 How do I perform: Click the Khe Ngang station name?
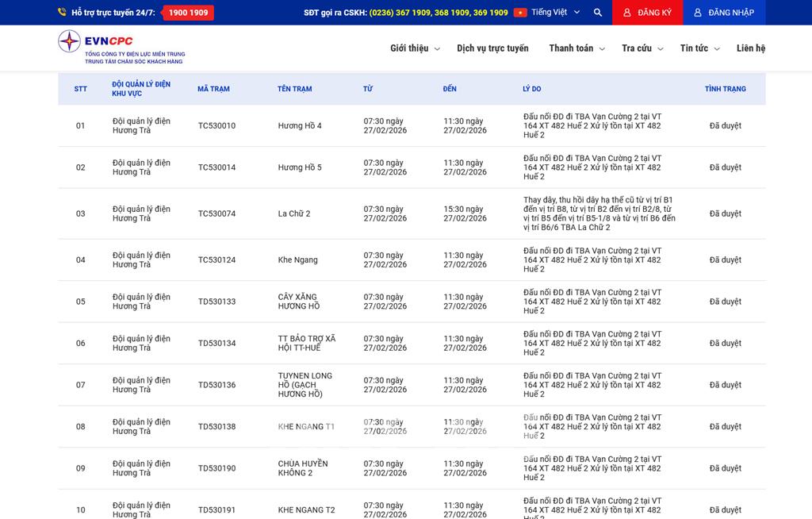click(x=297, y=260)
